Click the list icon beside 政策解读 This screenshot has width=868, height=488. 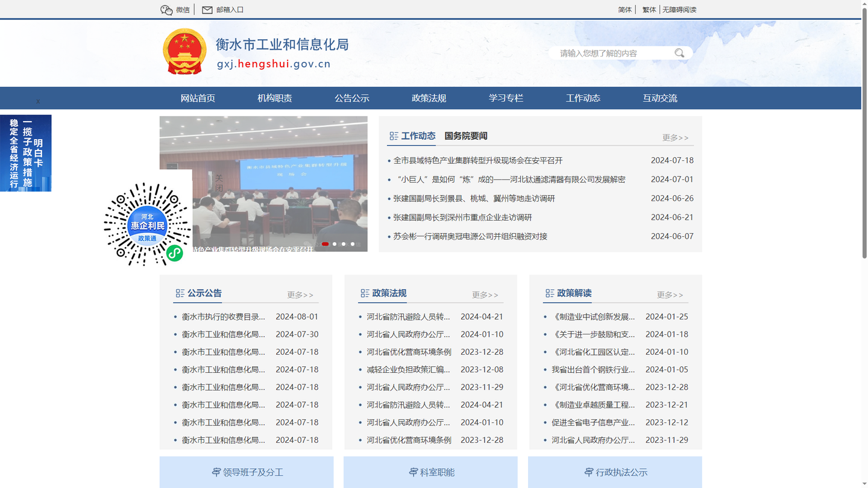coord(550,293)
